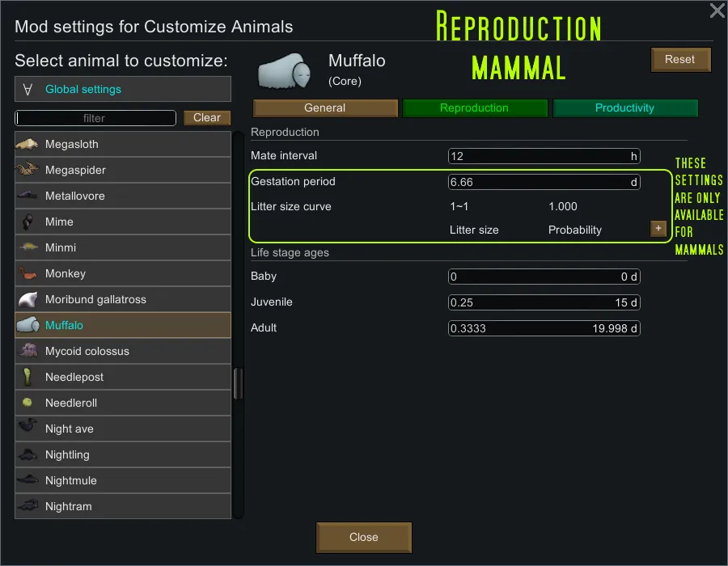The width and height of the screenshot is (728, 566).
Task: Click the Megasloth animal icon
Action: [x=27, y=144]
